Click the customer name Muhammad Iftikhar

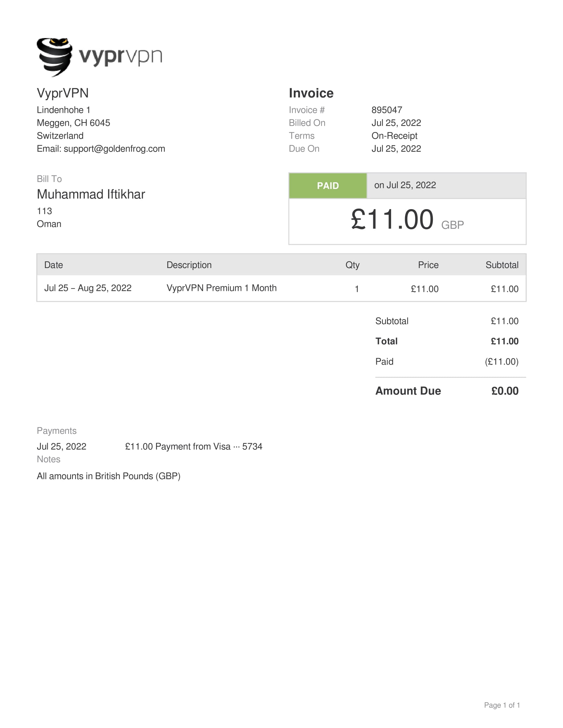pos(91,194)
